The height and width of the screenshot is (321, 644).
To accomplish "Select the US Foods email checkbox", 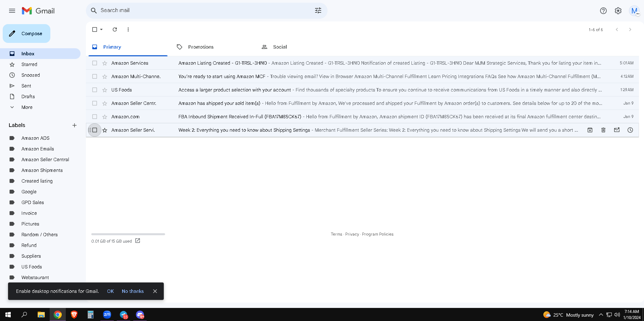I will (95, 90).
